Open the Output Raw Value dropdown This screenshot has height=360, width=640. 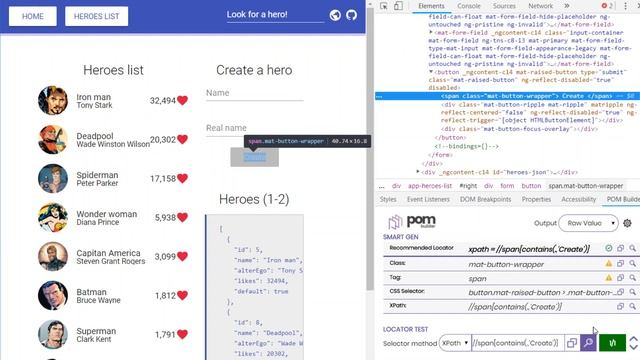pos(588,223)
